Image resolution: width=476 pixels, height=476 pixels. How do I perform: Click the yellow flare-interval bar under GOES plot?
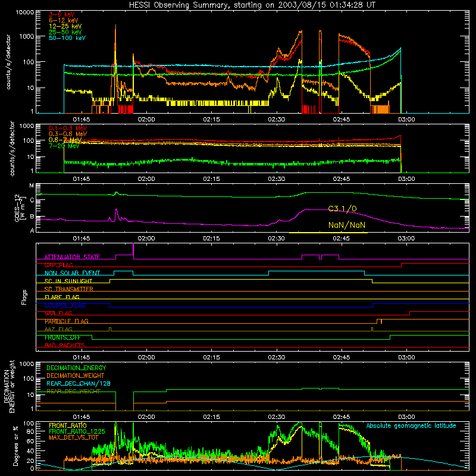[x=328, y=233]
